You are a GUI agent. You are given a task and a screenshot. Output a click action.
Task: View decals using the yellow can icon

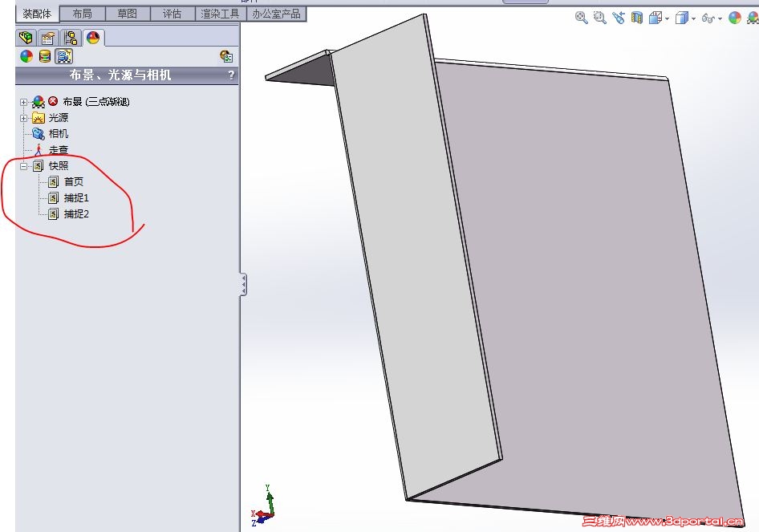(45, 57)
